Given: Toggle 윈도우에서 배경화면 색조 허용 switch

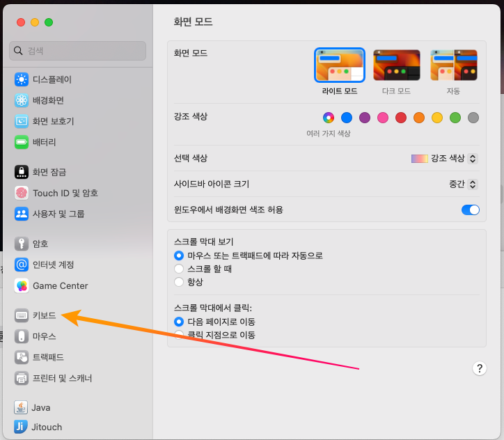Looking at the screenshot, I should click(471, 210).
